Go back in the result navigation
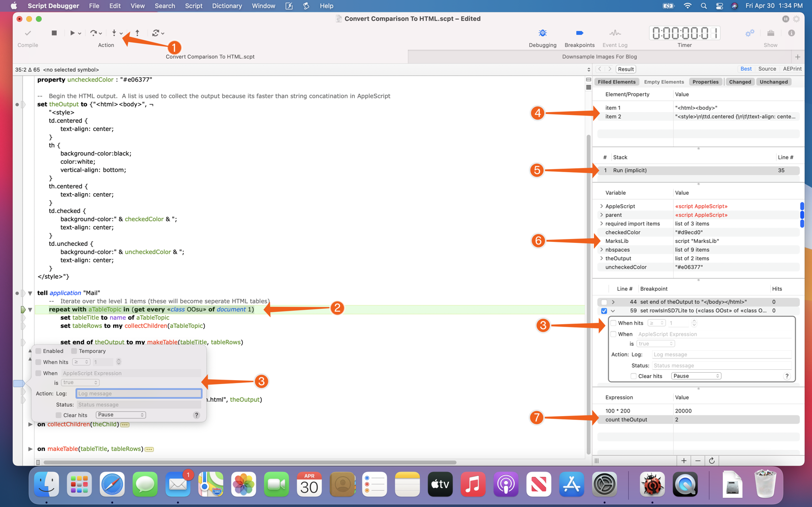Viewport: 812px width, 507px height. click(600, 69)
